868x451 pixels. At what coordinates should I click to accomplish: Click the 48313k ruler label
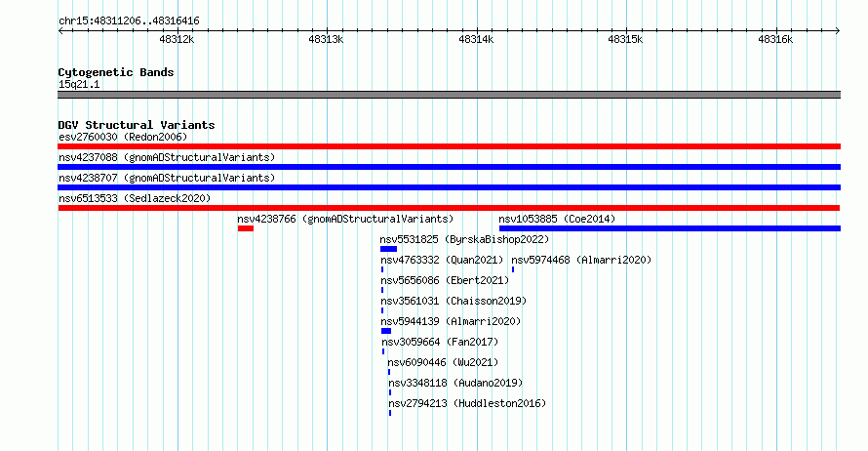point(326,39)
